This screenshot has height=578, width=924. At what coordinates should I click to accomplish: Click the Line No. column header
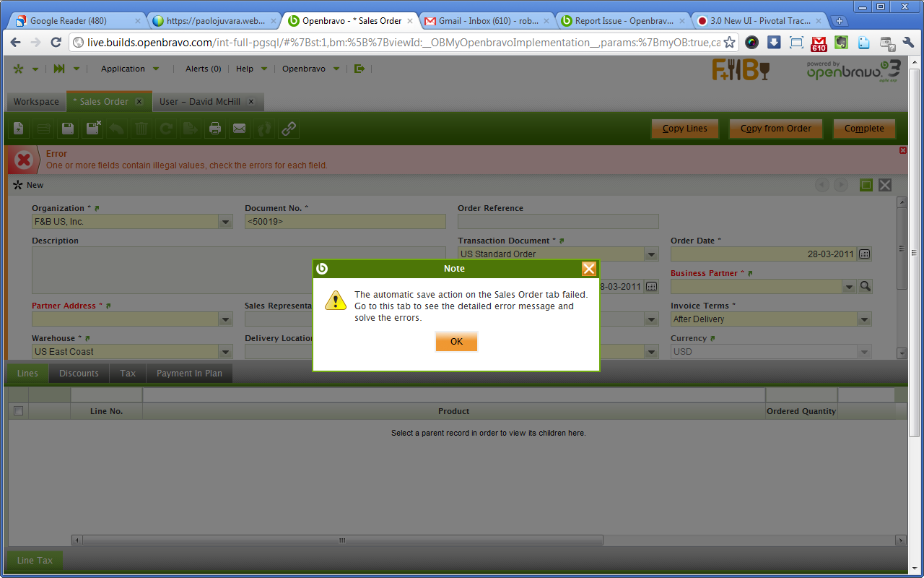pos(106,411)
